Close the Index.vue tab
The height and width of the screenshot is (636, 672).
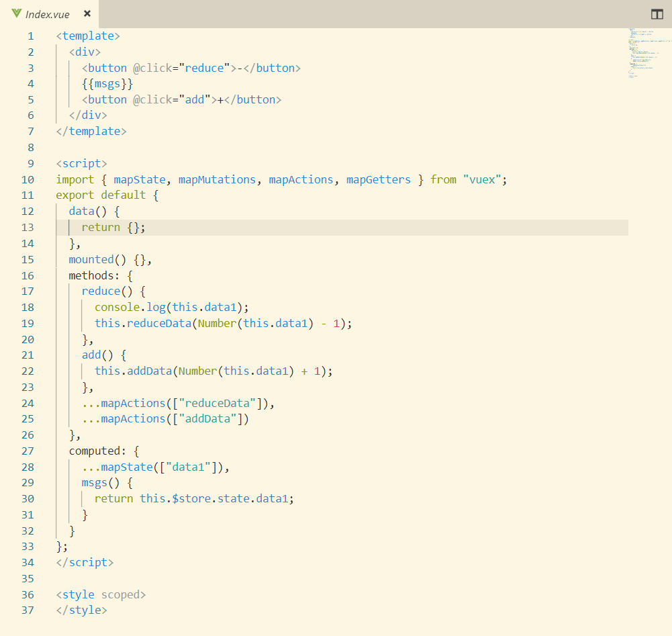click(x=87, y=13)
